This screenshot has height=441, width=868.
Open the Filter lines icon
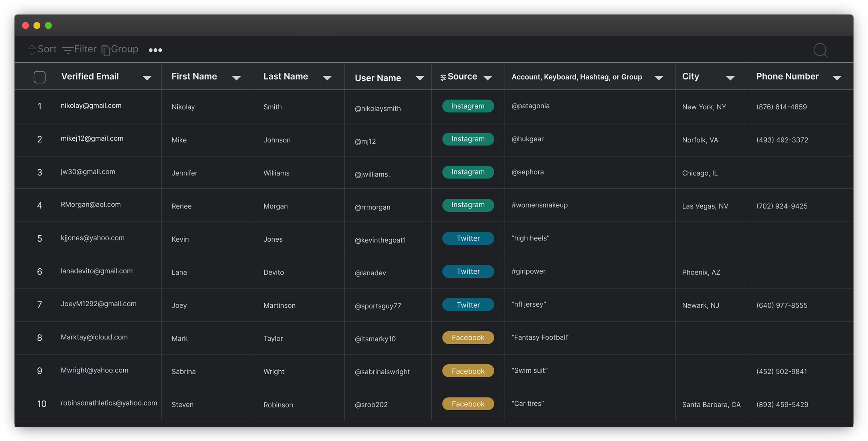[x=68, y=50]
